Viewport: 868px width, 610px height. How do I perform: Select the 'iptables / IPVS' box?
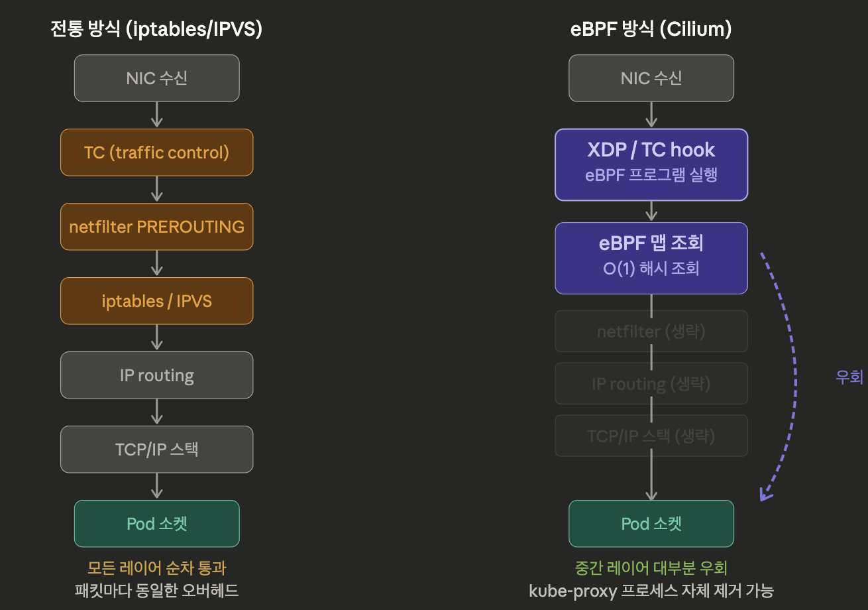(x=156, y=301)
